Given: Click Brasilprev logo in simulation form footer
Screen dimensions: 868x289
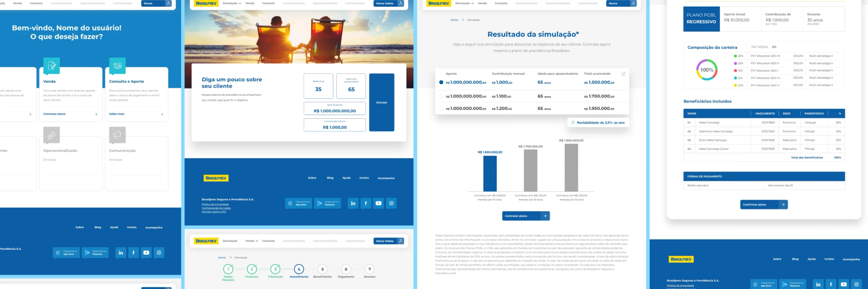Looking at the screenshot, I should [216, 178].
